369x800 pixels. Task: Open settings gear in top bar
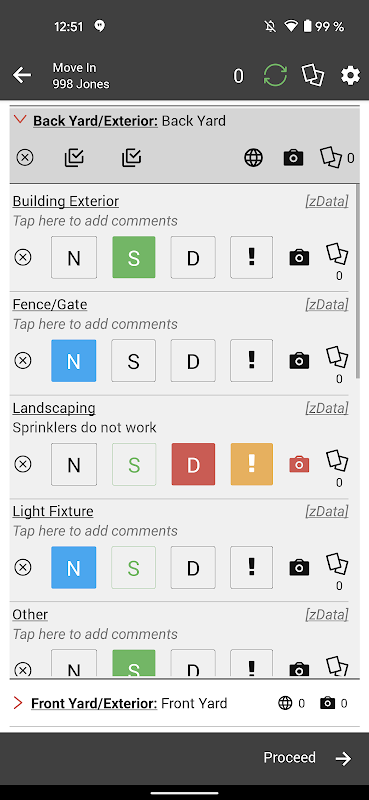pos(350,76)
